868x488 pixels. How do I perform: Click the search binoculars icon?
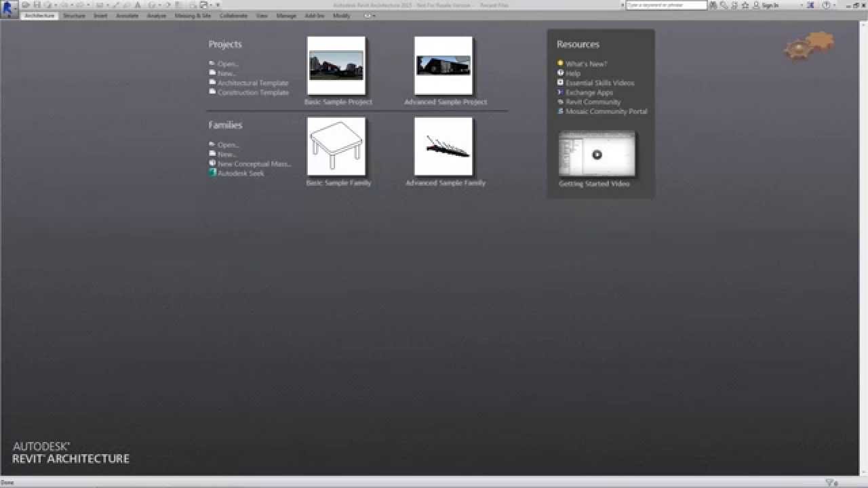tap(713, 5)
